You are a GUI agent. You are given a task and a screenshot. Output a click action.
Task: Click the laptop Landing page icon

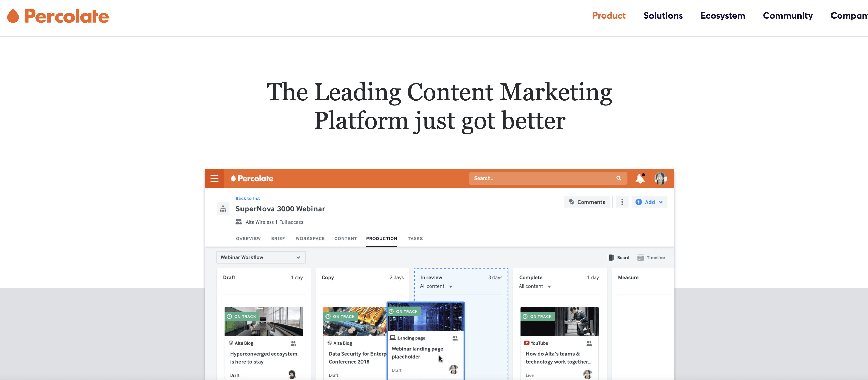393,338
